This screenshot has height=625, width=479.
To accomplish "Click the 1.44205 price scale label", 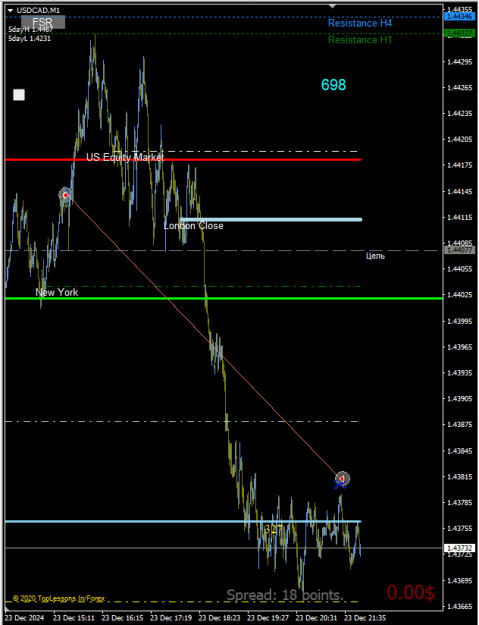I will (x=459, y=140).
